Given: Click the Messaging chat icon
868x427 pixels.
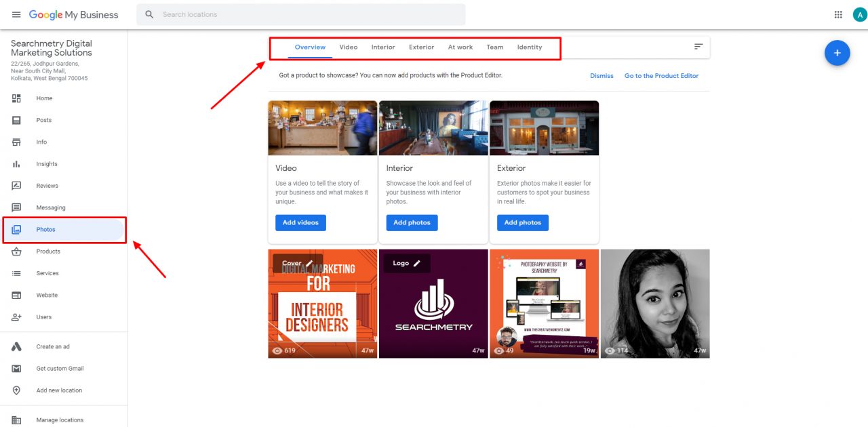Looking at the screenshot, I should [17, 207].
